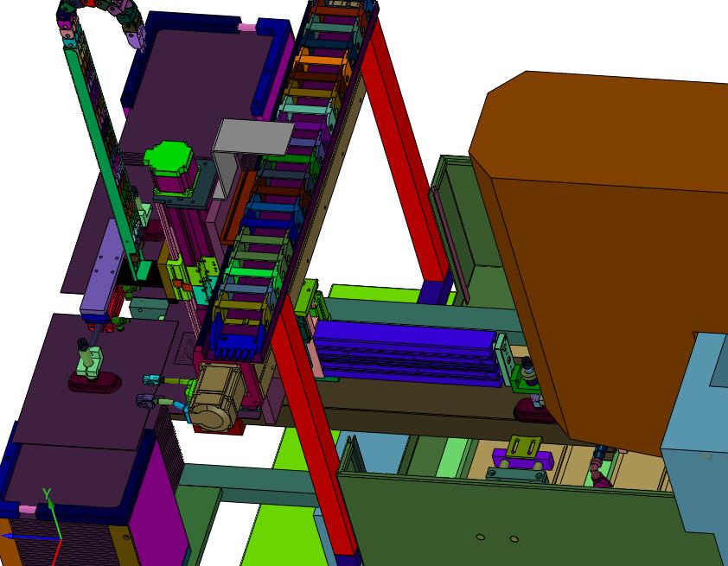Select the blue horizontal linear actuator rail
Image resolution: width=728 pixels, height=566 pixels.
(x=406, y=353)
